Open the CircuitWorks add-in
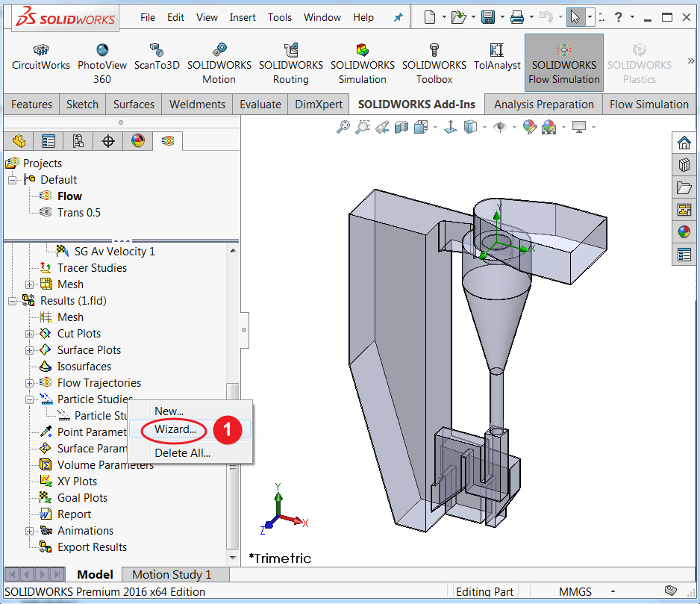The image size is (700, 604). pos(40,57)
